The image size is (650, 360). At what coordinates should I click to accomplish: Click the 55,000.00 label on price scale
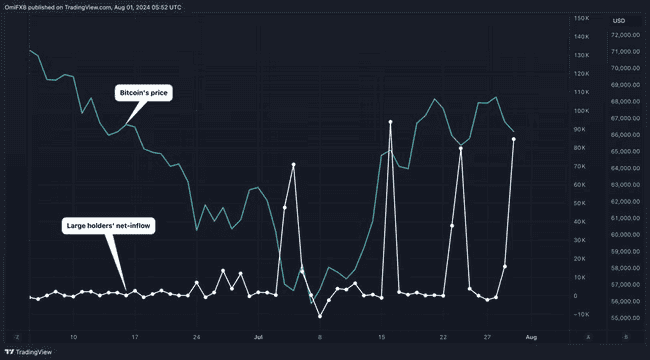pyautogui.click(x=626, y=318)
